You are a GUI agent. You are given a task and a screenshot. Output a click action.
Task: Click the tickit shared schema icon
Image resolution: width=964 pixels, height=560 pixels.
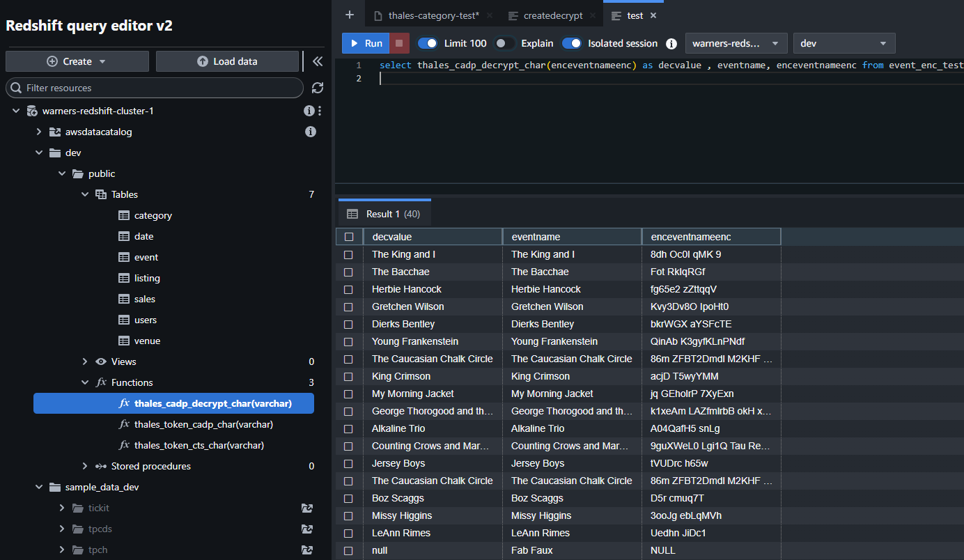point(306,508)
